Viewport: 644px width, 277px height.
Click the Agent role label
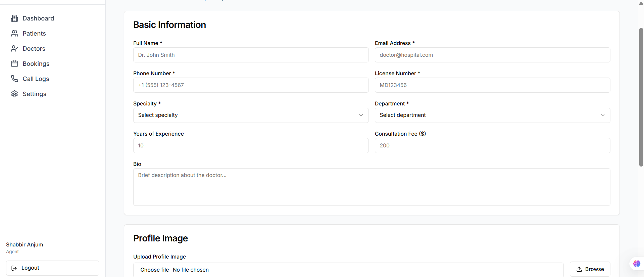pyautogui.click(x=12, y=252)
